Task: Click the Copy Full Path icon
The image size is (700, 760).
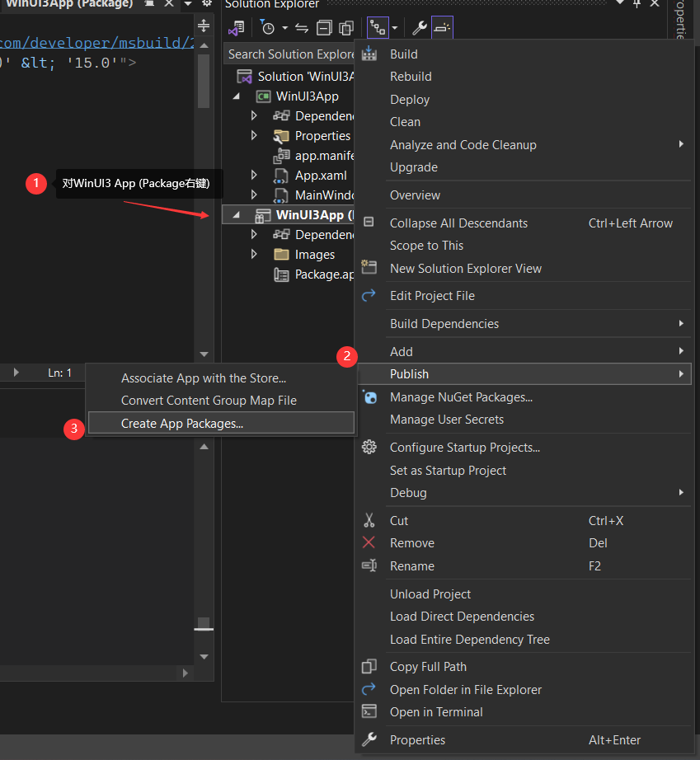Action: [x=368, y=666]
